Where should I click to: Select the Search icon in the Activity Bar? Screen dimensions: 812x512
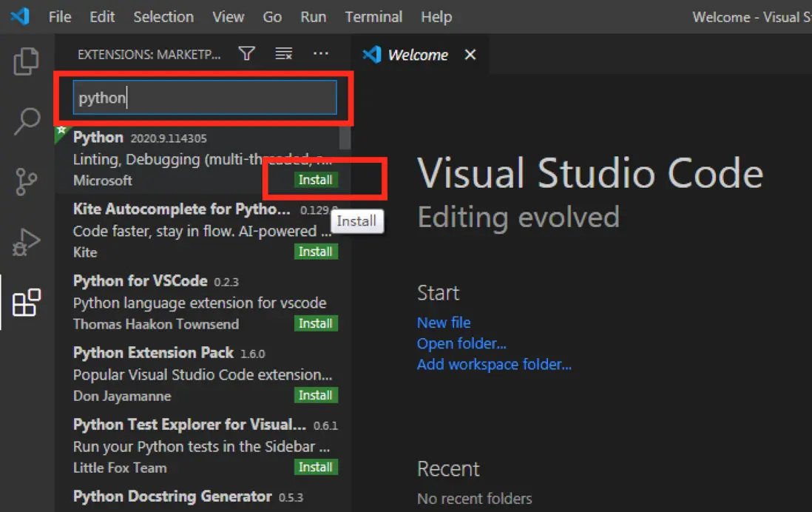[27, 121]
